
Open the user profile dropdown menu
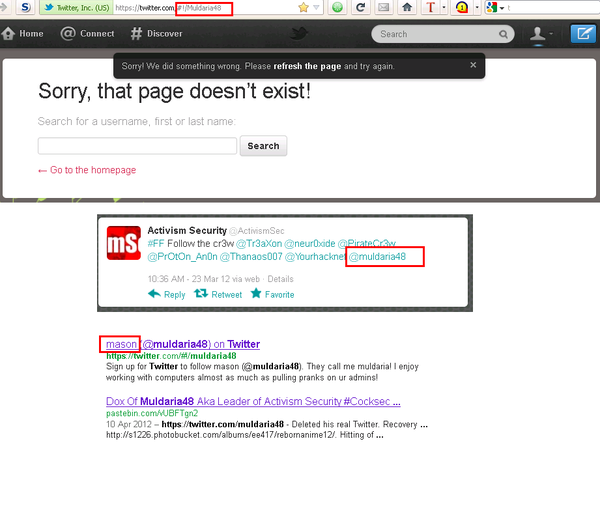click(x=541, y=34)
